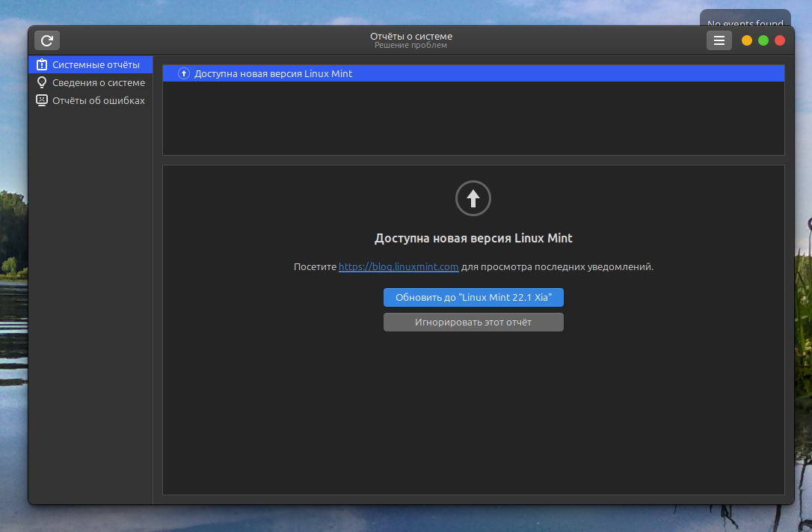Click the sad face icon beside Отчёты об ошибках

(41, 100)
